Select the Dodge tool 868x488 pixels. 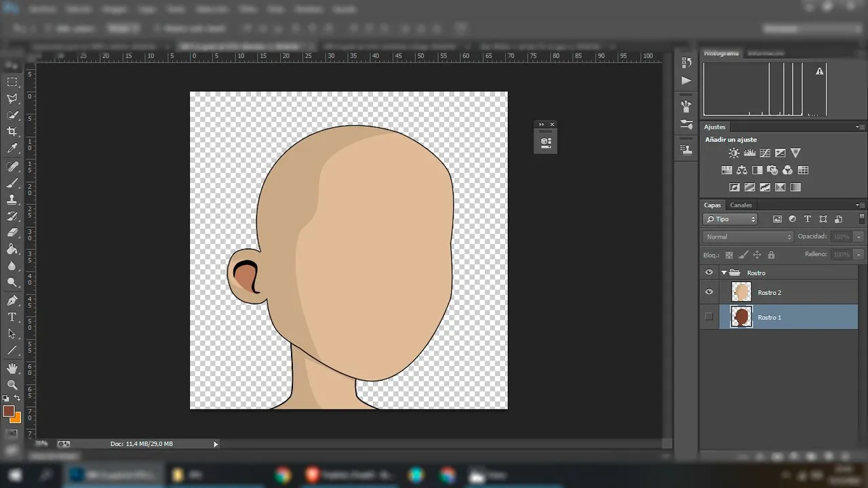(12, 283)
